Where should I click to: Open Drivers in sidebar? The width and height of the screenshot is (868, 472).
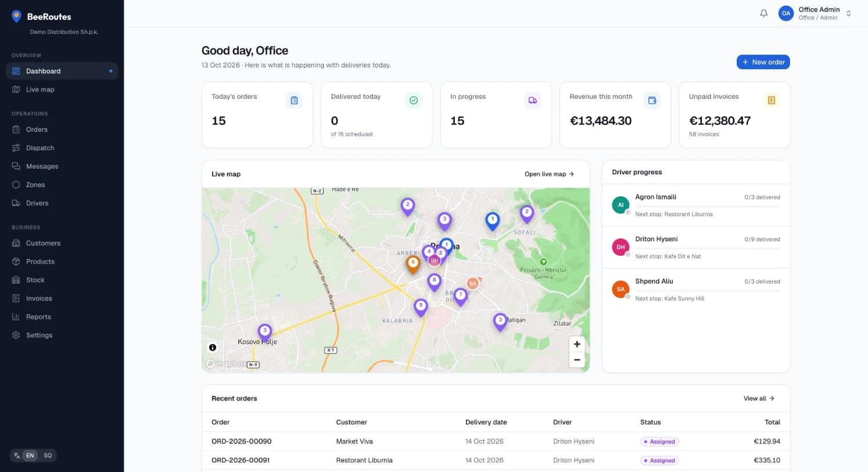[x=62, y=203]
